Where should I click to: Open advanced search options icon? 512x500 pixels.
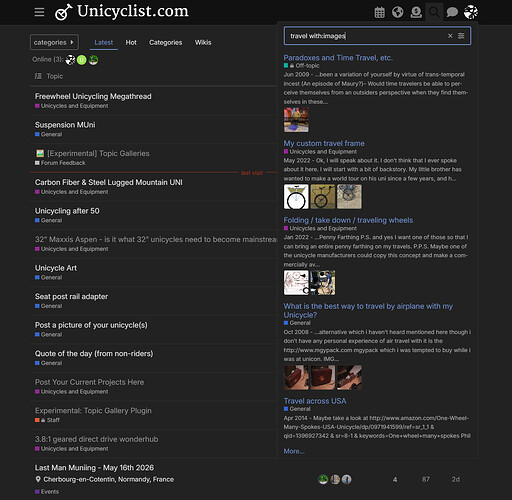461,36
